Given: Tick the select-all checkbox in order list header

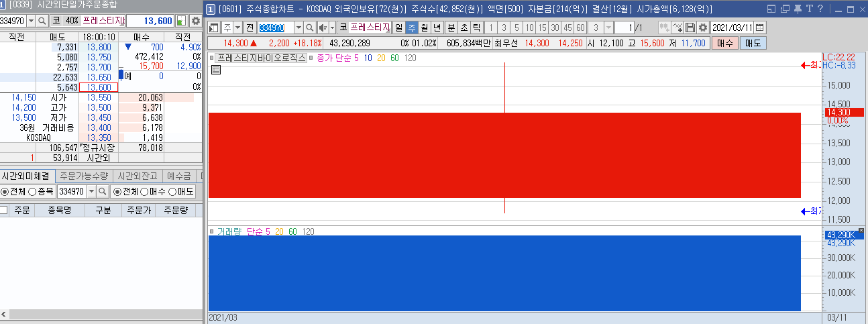Looking at the screenshot, I should click(4, 210).
